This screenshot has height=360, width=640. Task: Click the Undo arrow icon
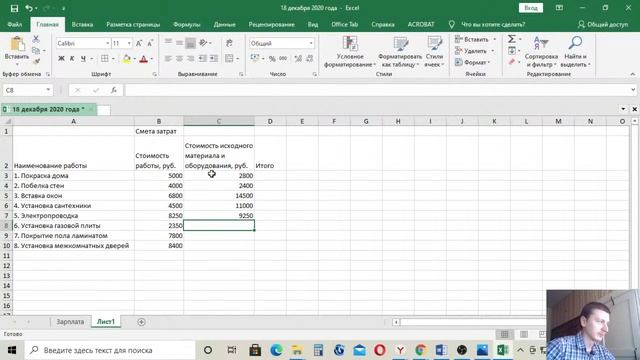(29, 8)
